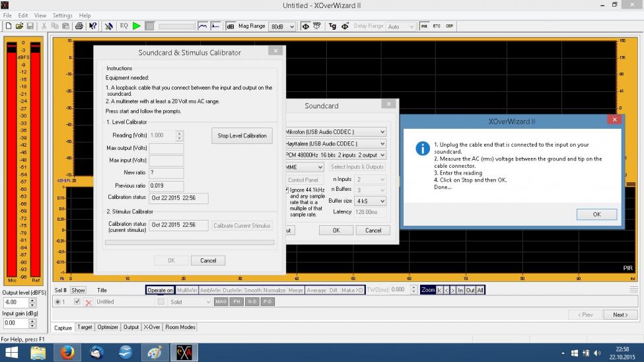
Task: Click the EQ toolbar icon
Action: pos(124,26)
